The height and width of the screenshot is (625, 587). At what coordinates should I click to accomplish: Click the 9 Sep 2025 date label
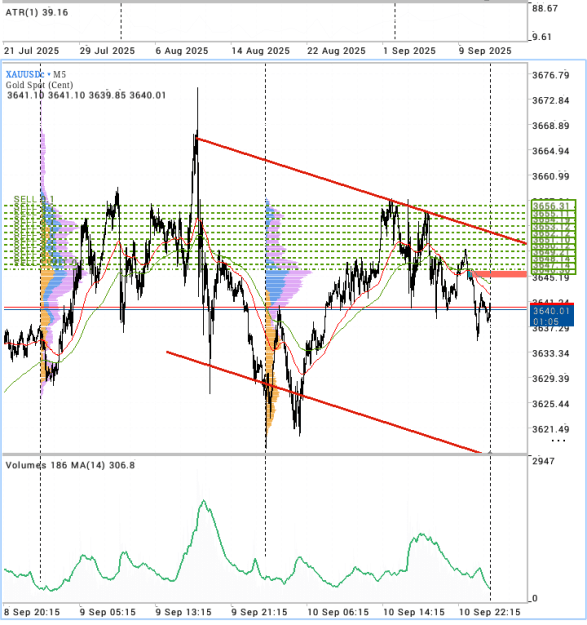point(485,51)
